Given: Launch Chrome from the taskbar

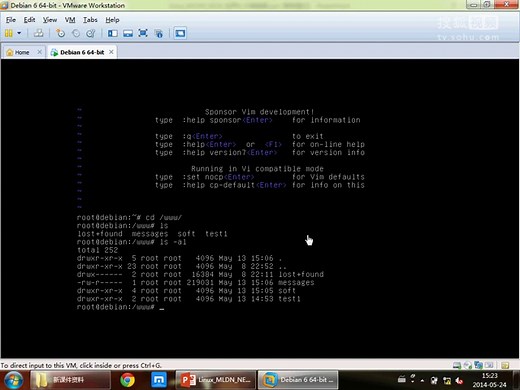Looking at the screenshot, I should [x=127, y=380].
